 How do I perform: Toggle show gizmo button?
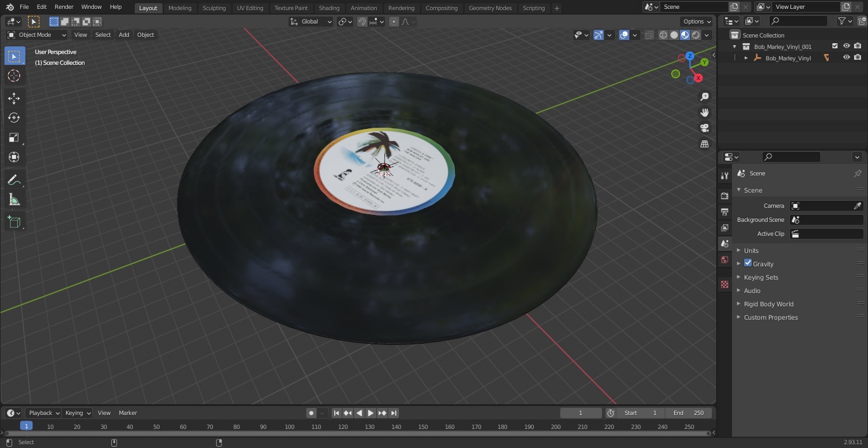[598, 35]
